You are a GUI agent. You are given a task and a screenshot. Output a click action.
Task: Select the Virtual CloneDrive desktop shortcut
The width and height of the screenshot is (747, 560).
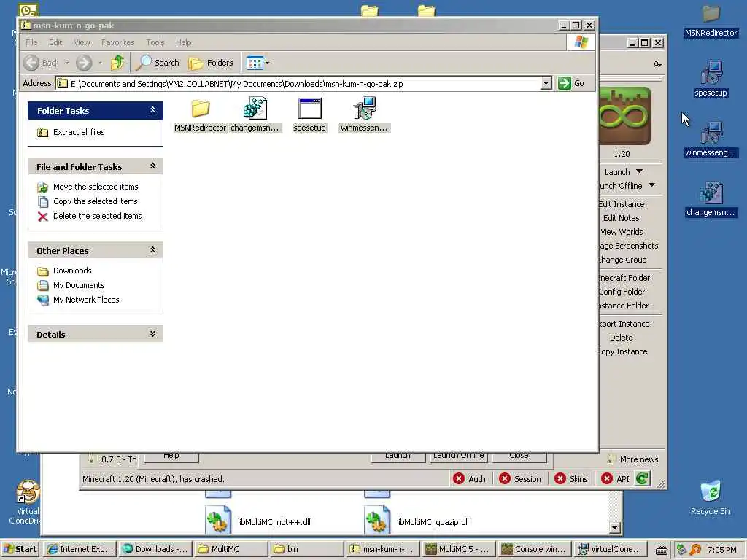point(26,502)
